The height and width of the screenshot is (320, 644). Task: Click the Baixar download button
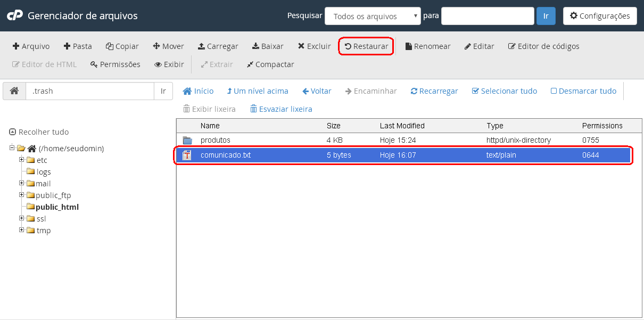click(x=268, y=46)
